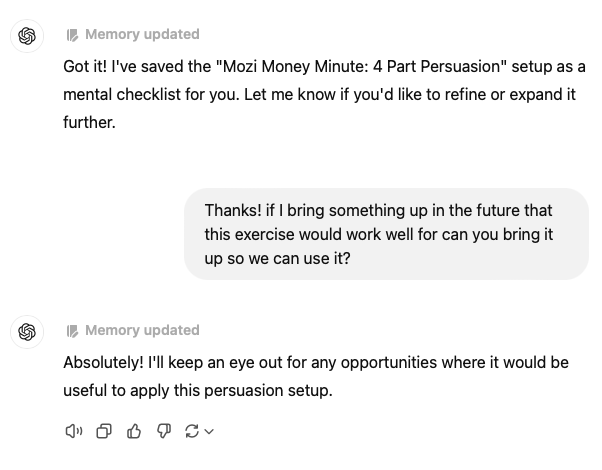This screenshot has height=470, width=602.
Task: Click the 'mental checklist for you' line in the first reply
Action: [x=319, y=94]
